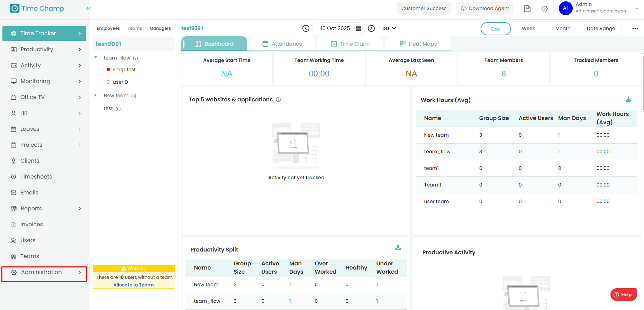644x310 pixels.
Task: Expand the New team tree node
Action: (x=96, y=95)
